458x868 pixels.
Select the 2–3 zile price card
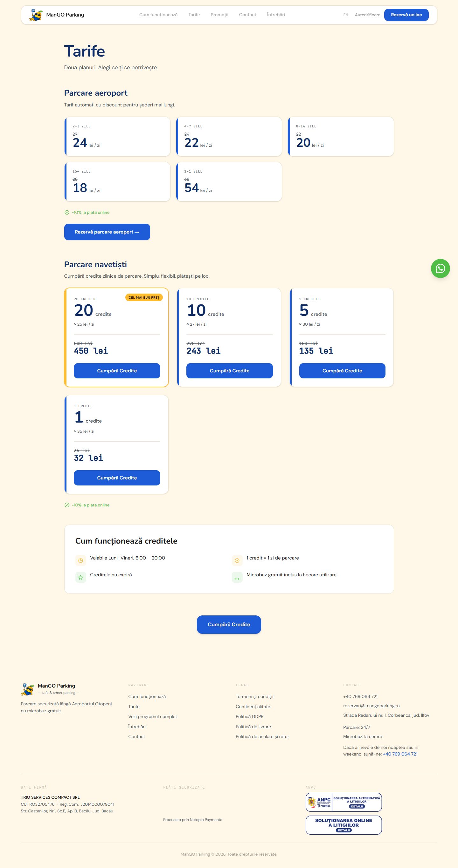[117, 137]
